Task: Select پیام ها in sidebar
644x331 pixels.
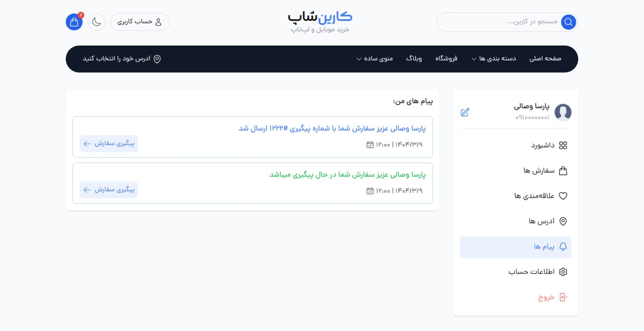Action: (x=516, y=247)
